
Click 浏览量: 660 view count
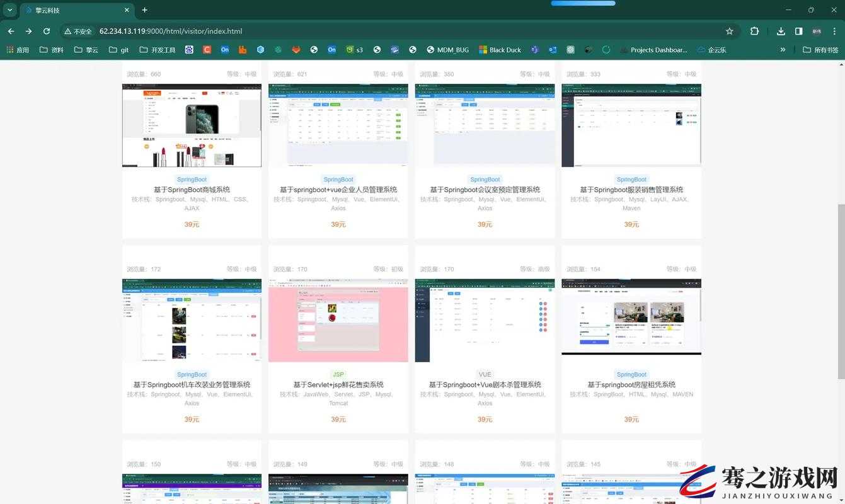pos(144,74)
